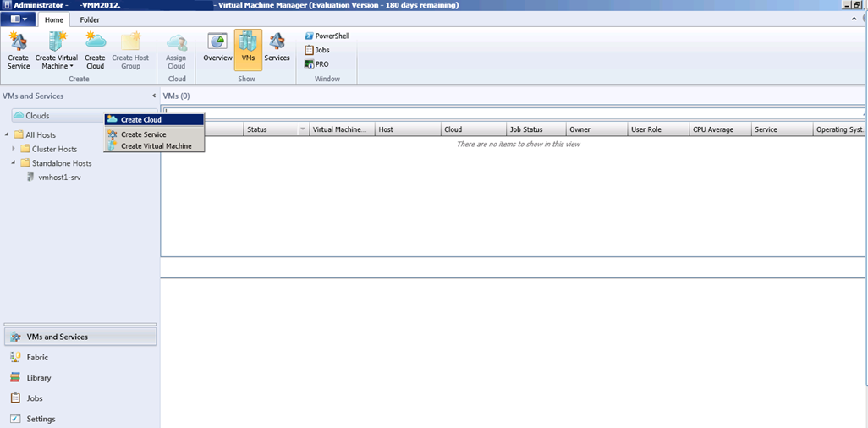Expand the Cluster Hosts folder
This screenshot has width=868, height=428.
(14, 149)
